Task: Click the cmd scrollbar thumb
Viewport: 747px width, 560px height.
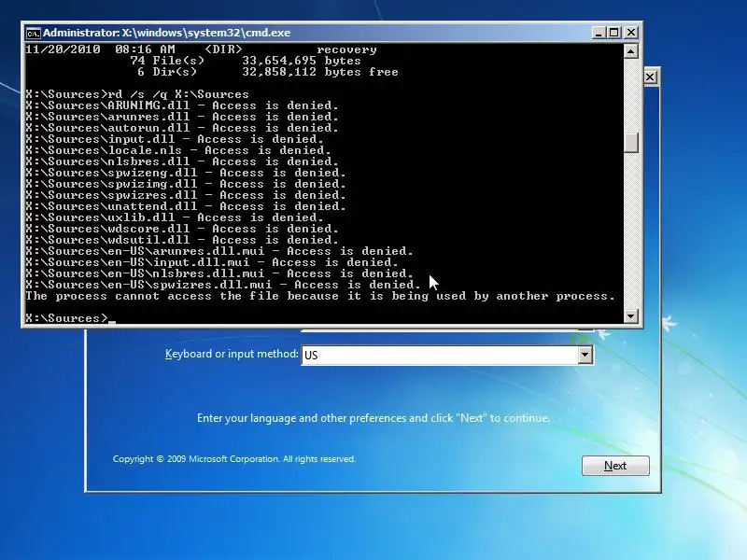Action: 631,143
